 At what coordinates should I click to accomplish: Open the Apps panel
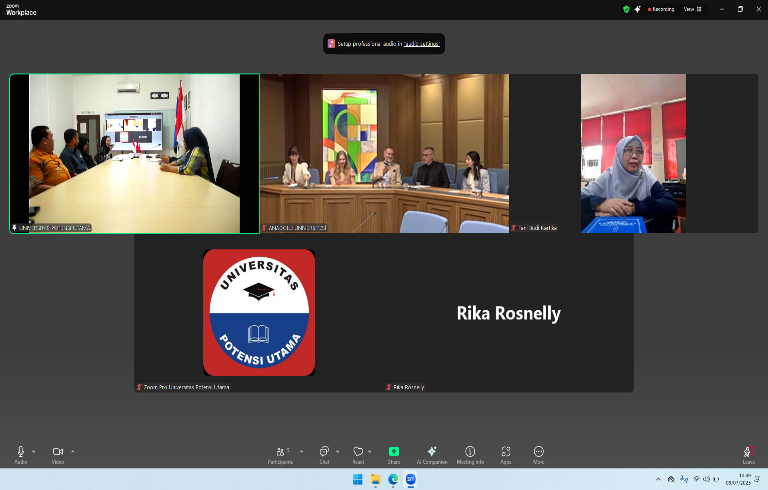[x=506, y=452]
